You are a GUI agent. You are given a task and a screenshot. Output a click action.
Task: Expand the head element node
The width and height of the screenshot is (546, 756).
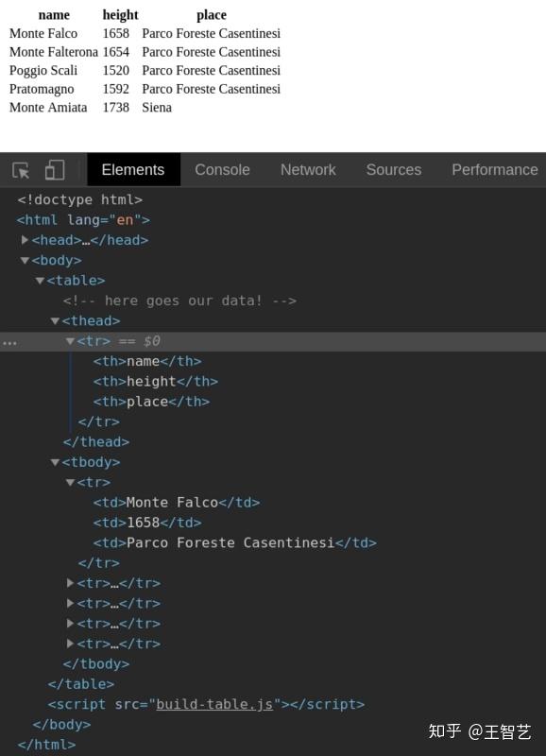pyautogui.click(x=25, y=240)
